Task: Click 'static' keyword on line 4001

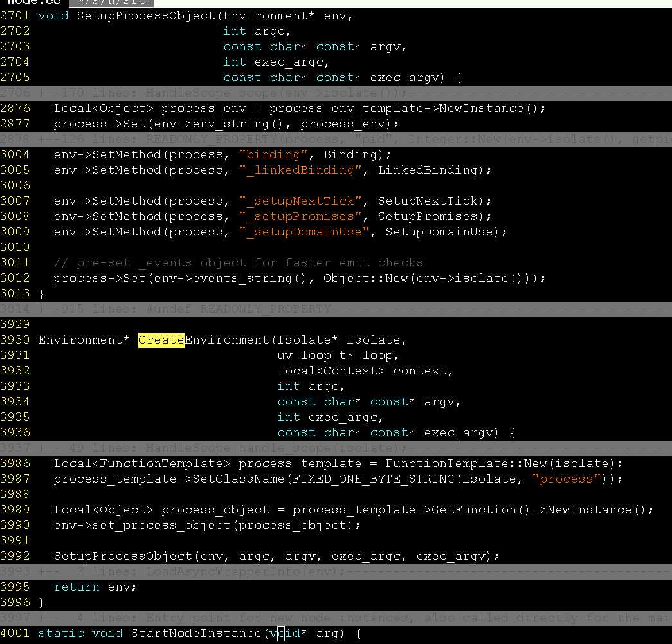Action: [61, 633]
